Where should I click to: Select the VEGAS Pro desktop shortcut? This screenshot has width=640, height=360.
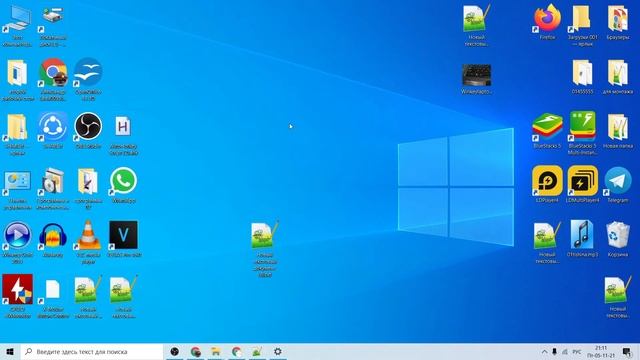click(123, 236)
